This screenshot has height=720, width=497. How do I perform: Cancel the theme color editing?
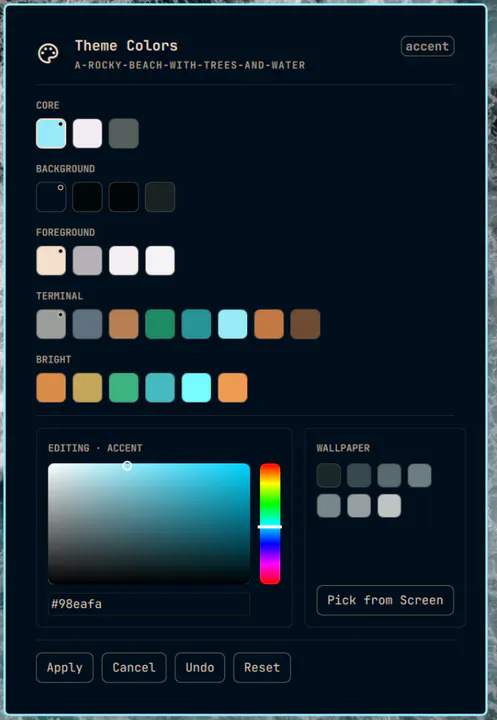point(134,668)
